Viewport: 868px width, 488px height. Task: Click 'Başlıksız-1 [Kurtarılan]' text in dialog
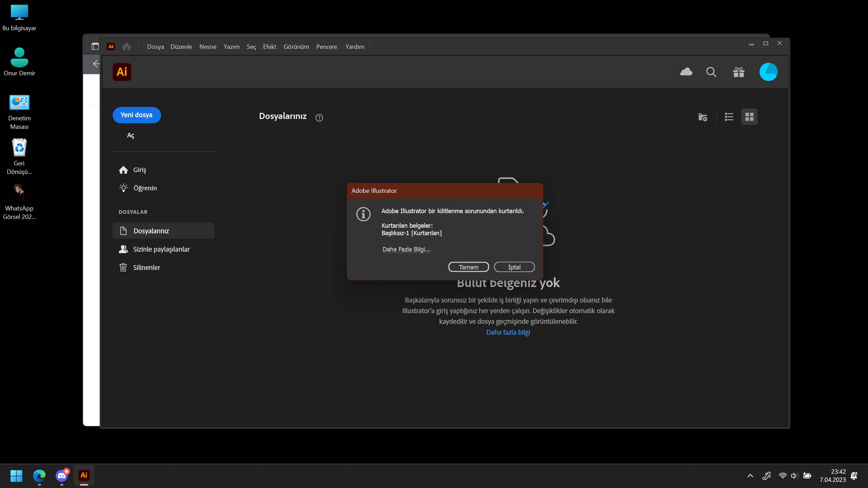(411, 233)
